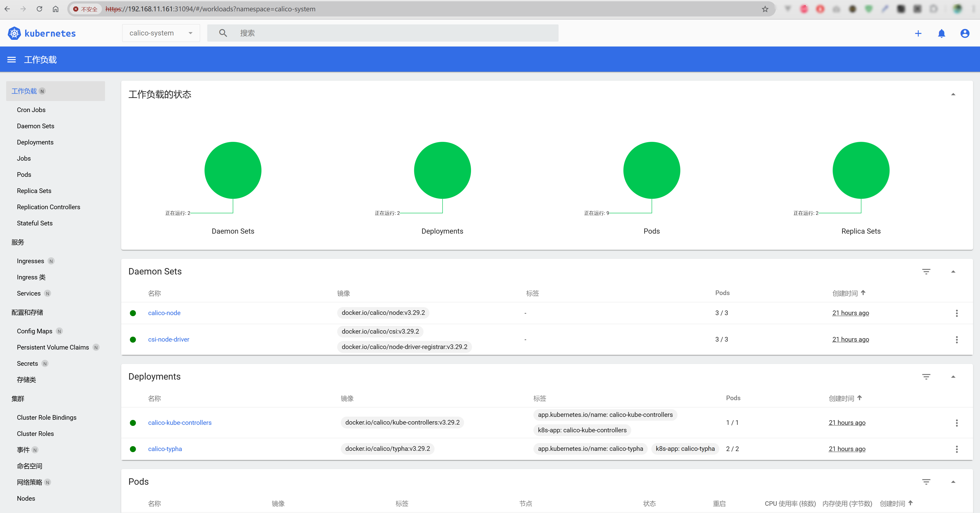Click calico-typha green status indicator

coord(133,449)
